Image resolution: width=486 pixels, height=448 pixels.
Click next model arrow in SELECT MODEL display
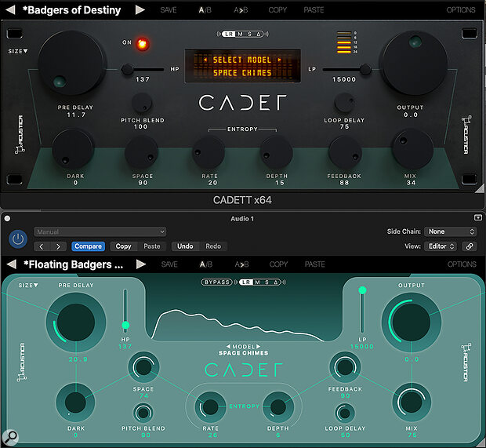[279, 60]
